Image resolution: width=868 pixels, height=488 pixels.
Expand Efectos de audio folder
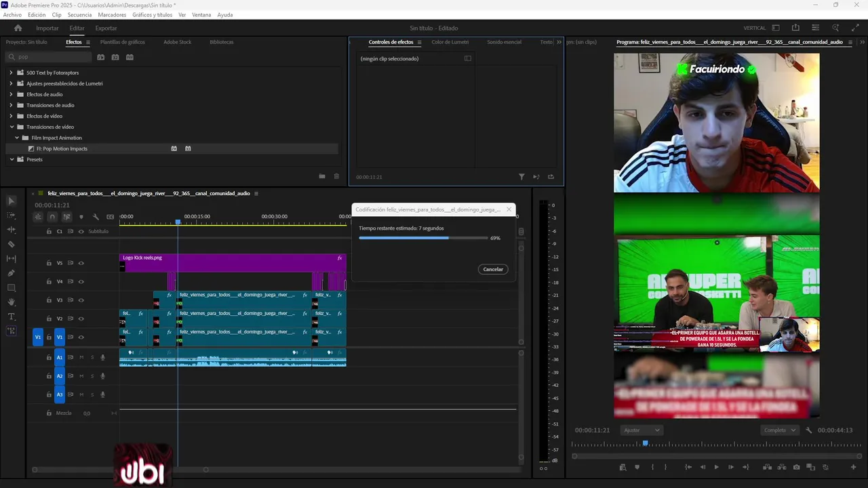12,94
